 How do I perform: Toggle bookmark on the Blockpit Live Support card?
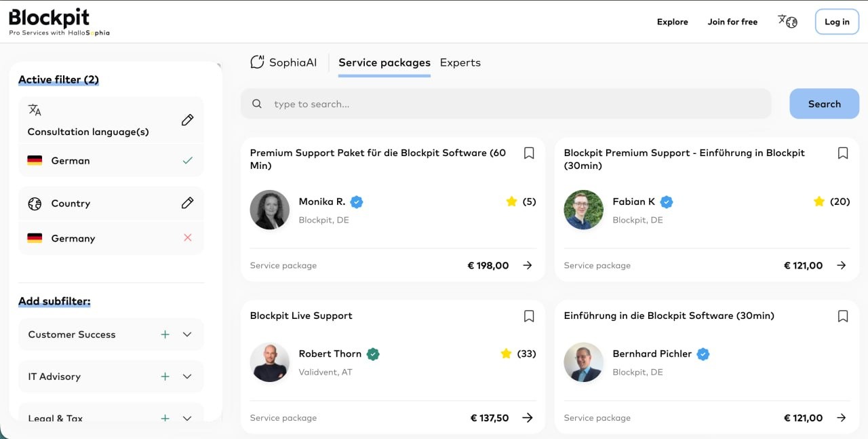click(x=529, y=316)
